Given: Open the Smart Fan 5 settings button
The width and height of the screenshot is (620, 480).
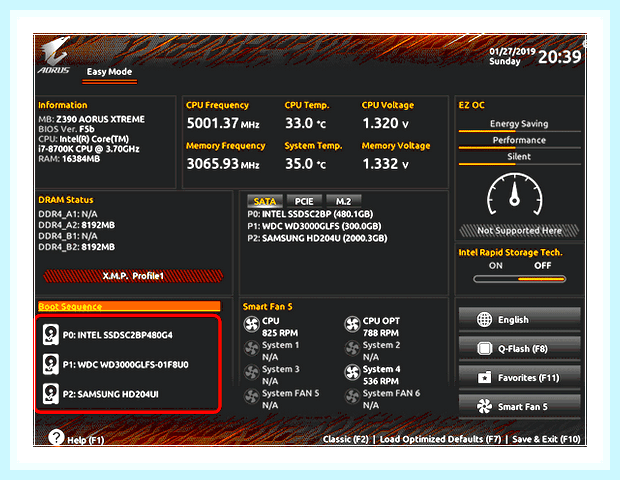Looking at the screenshot, I should [x=520, y=406].
